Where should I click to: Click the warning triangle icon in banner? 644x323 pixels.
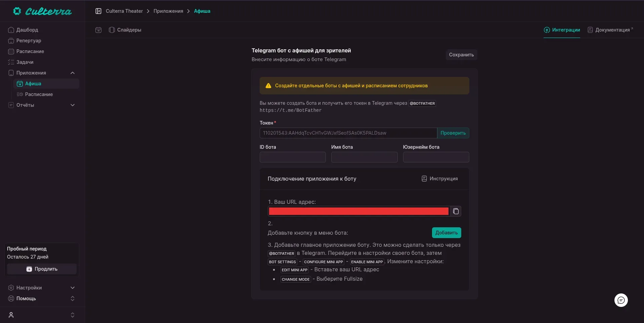(x=268, y=86)
